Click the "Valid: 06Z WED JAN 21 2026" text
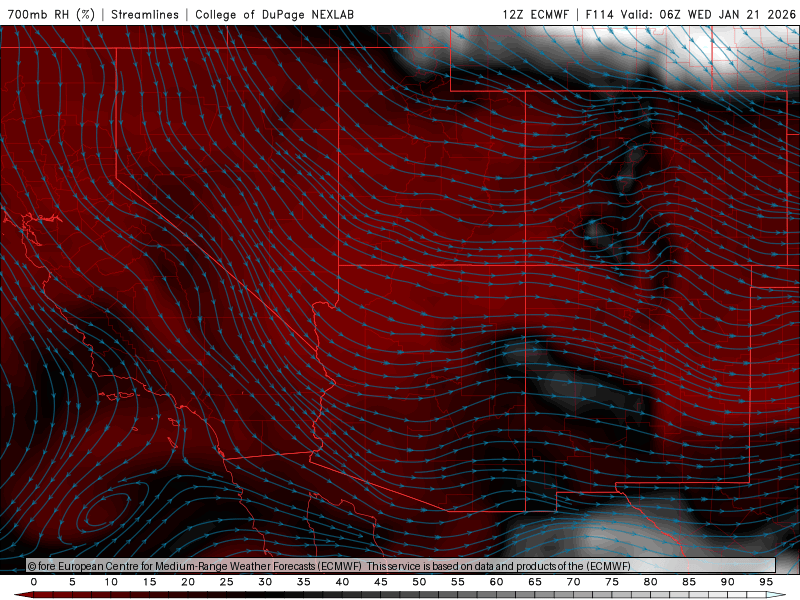800x600 pixels. [708, 14]
